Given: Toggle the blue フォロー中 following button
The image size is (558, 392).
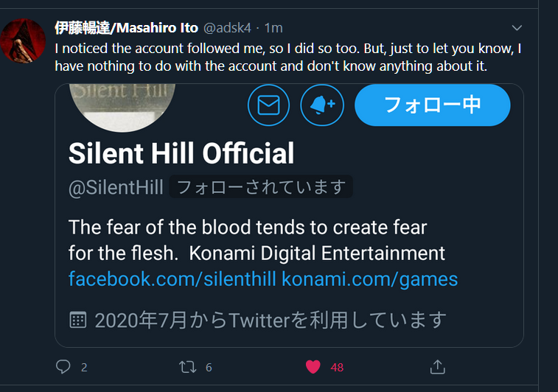Looking at the screenshot, I should (432, 105).
